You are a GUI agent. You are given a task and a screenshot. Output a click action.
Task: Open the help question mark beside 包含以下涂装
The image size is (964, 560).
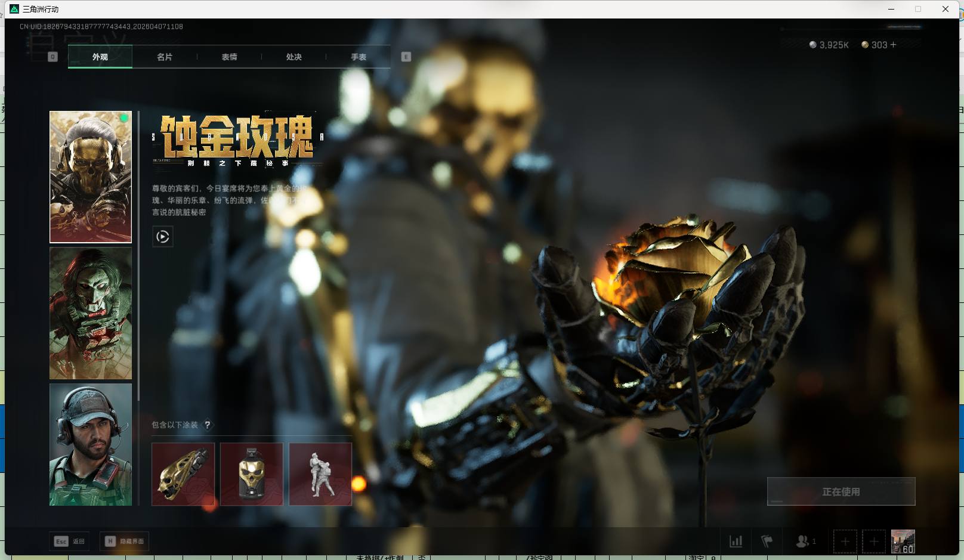click(x=208, y=425)
